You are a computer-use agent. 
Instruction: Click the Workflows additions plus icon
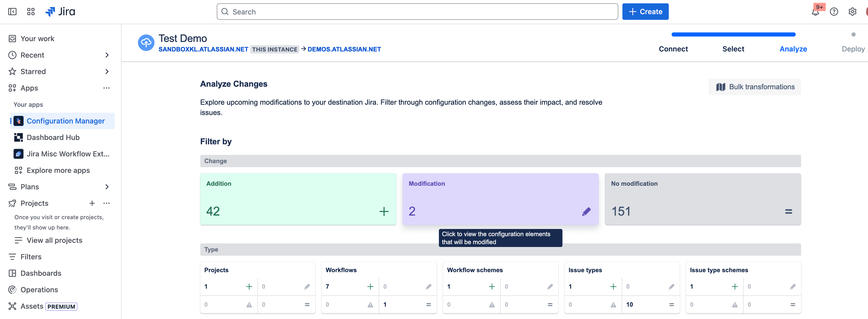(x=370, y=287)
